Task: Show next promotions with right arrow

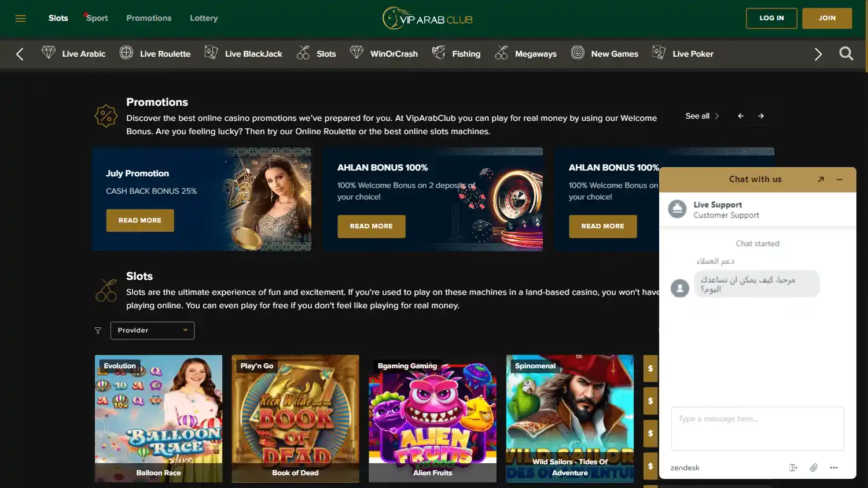Action: pos(761,116)
